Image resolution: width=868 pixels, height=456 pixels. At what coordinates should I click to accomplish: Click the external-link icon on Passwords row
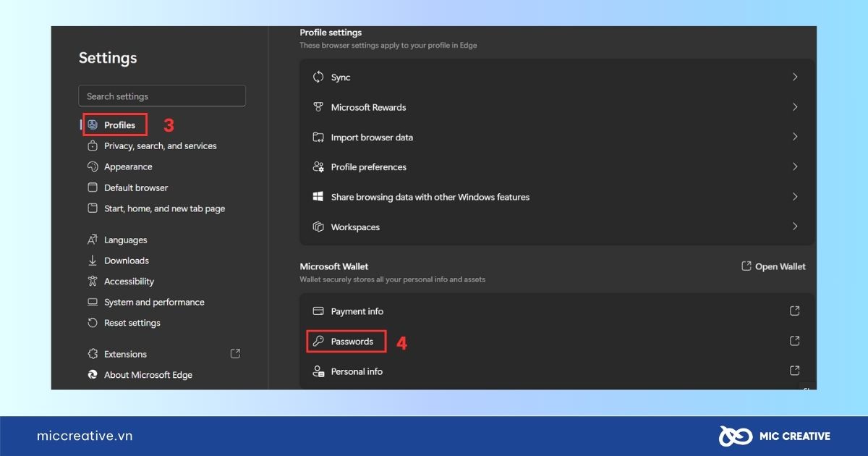pyautogui.click(x=794, y=341)
